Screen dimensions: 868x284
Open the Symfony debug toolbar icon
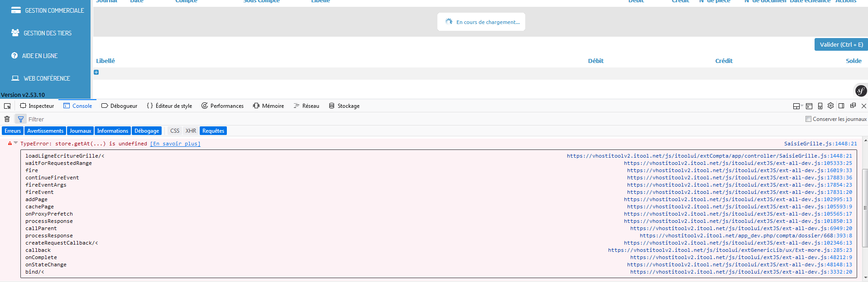860,91
